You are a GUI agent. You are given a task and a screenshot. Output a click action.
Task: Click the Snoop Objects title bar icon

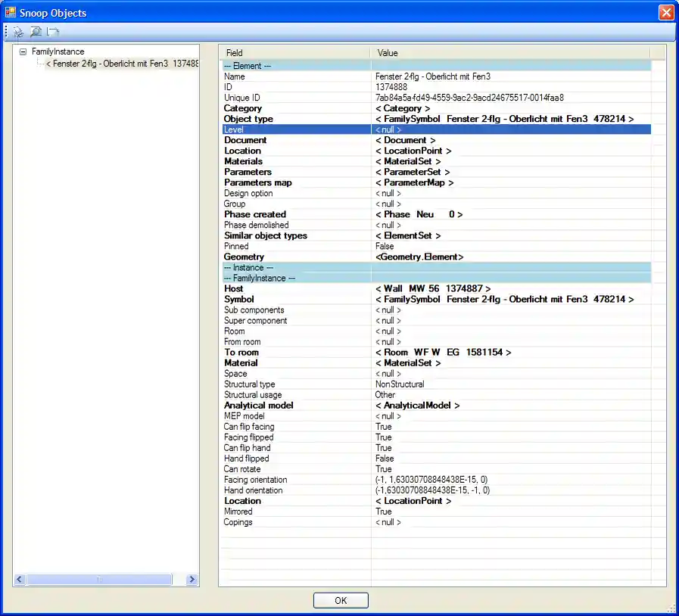11,12
